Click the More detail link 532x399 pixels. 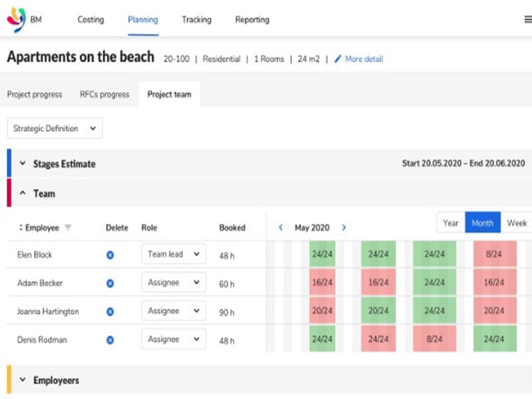pos(358,59)
